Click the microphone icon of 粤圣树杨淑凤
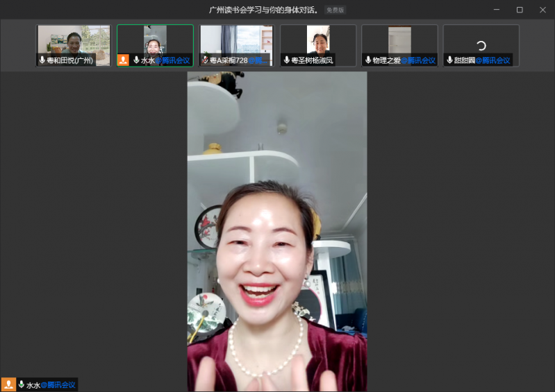The width and height of the screenshot is (555, 392). point(286,60)
